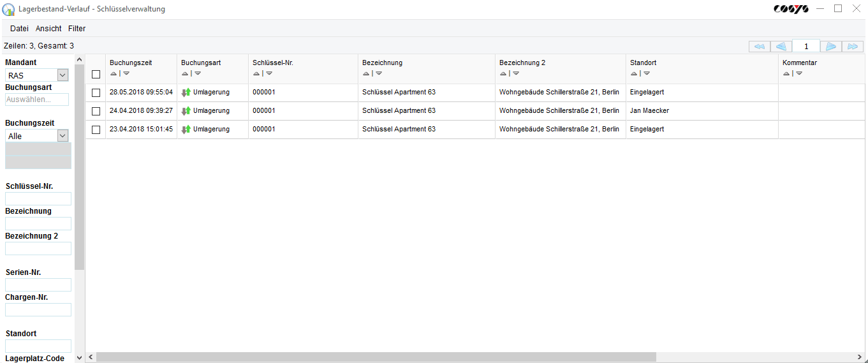Click the Bezeichnung 2 column header label

(x=522, y=63)
